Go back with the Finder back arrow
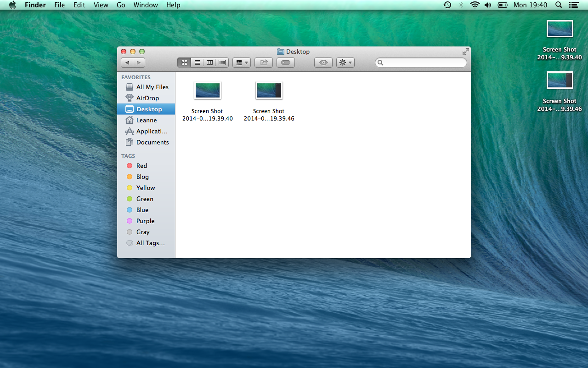 tap(127, 63)
